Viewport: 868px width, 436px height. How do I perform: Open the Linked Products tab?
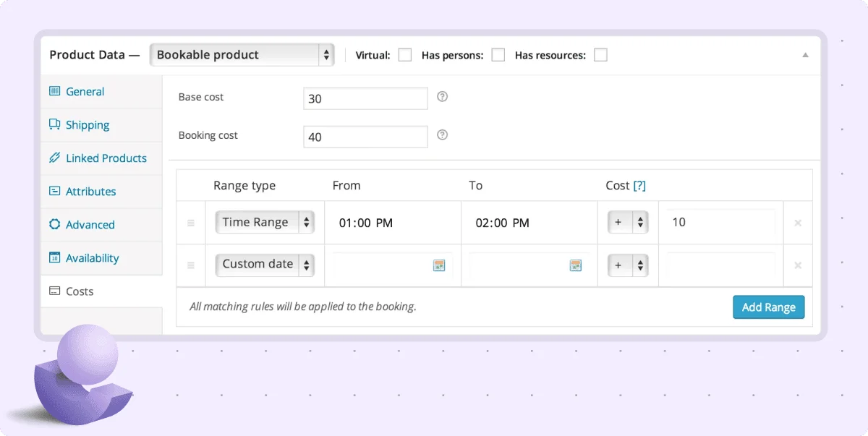pos(101,158)
